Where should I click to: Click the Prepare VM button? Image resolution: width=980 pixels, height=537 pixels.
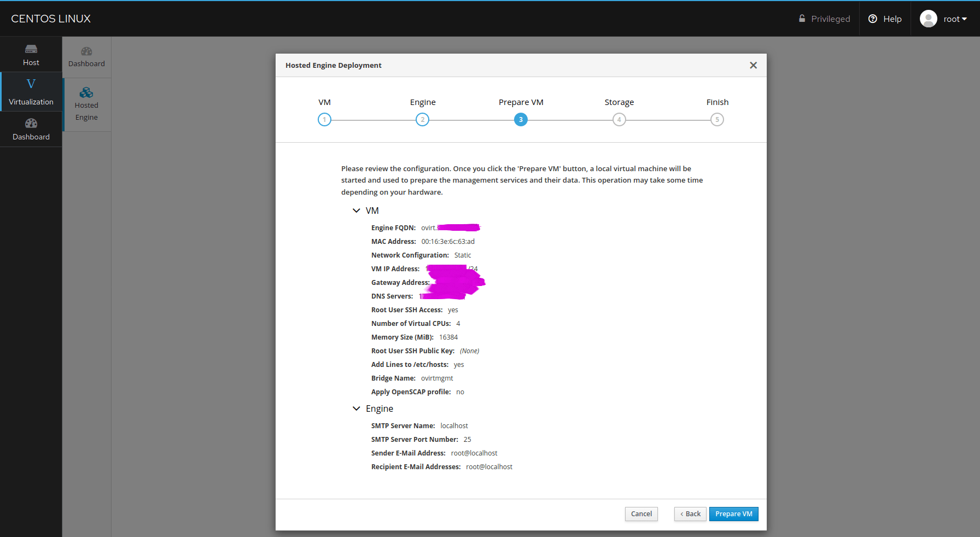[x=733, y=514]
